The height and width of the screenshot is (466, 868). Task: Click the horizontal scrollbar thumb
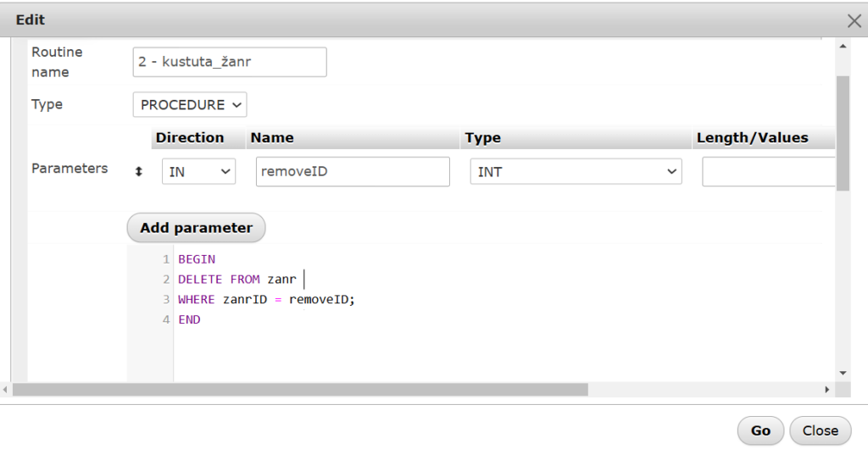pyautogui.click(x=300, y=390)
